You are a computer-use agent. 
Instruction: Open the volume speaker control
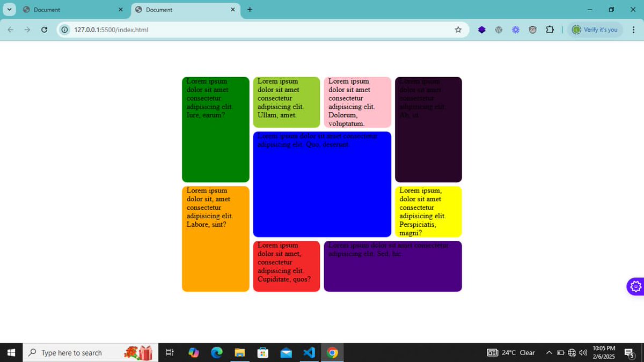click(583, 352)
